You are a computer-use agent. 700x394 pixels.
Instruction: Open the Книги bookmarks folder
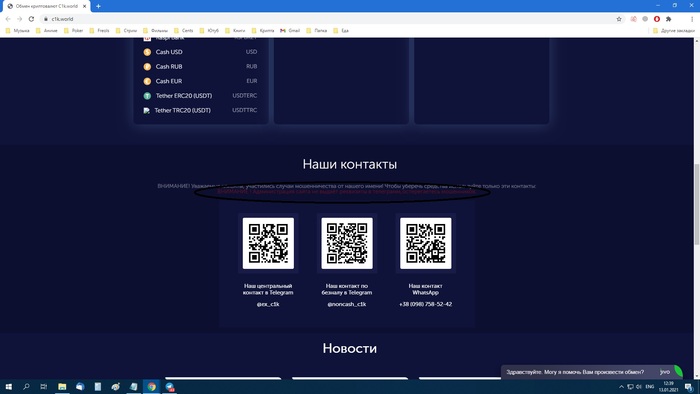235,30
